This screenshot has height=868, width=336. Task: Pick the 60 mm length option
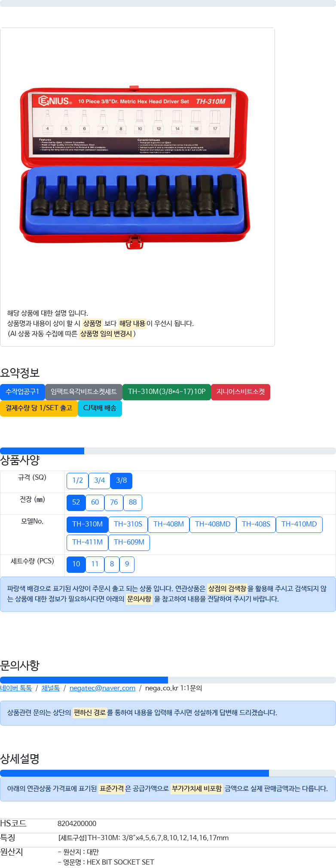coord(95,502)
